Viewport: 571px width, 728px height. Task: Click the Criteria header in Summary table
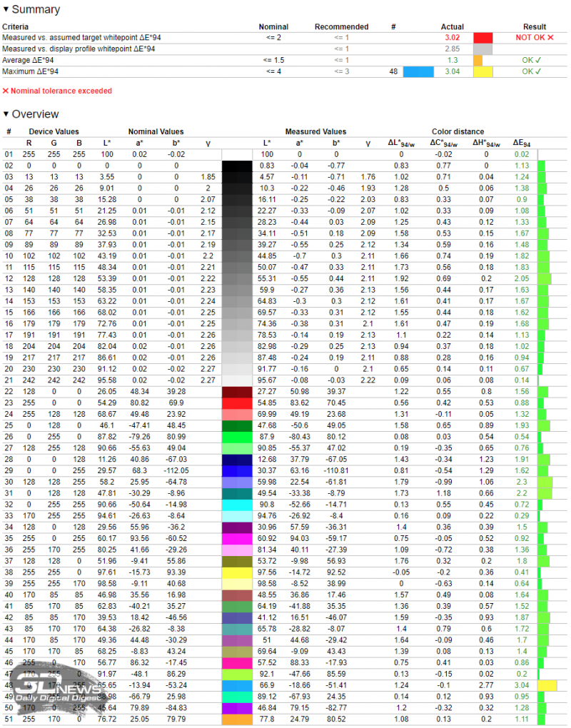pyautogui.click(x=16, y=26)
